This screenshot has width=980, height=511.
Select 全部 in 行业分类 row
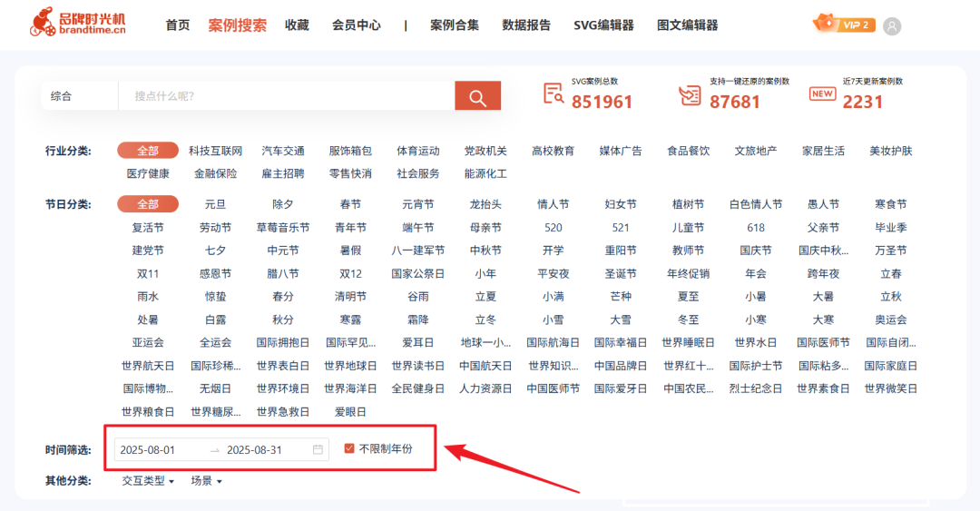tap(148, 151)
